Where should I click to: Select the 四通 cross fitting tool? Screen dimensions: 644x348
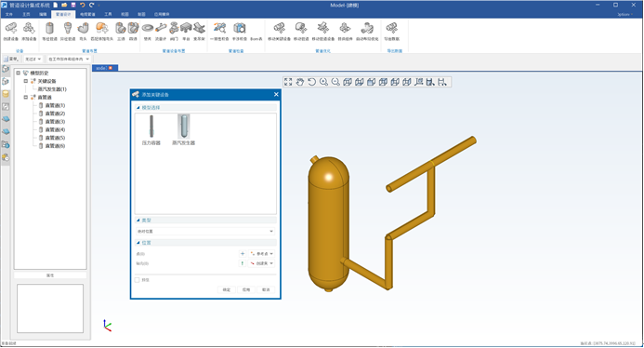click(x=133, y=32)
